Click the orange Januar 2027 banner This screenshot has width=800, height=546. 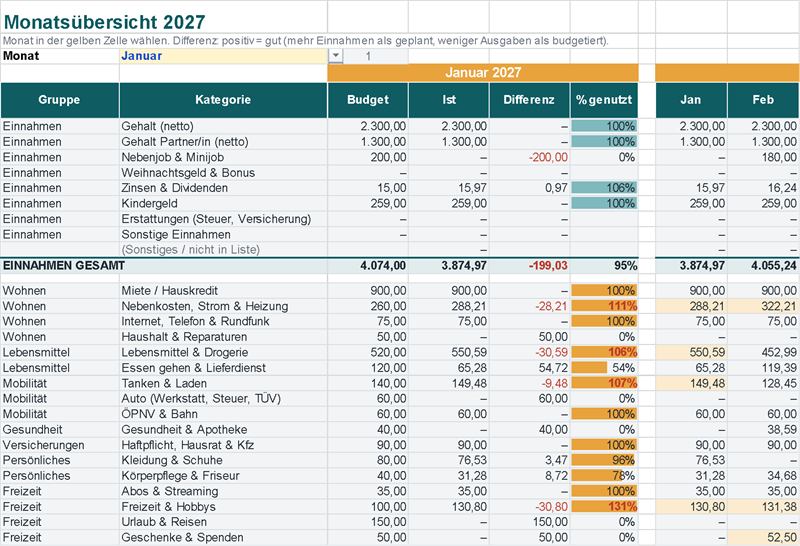coord(483,72)
